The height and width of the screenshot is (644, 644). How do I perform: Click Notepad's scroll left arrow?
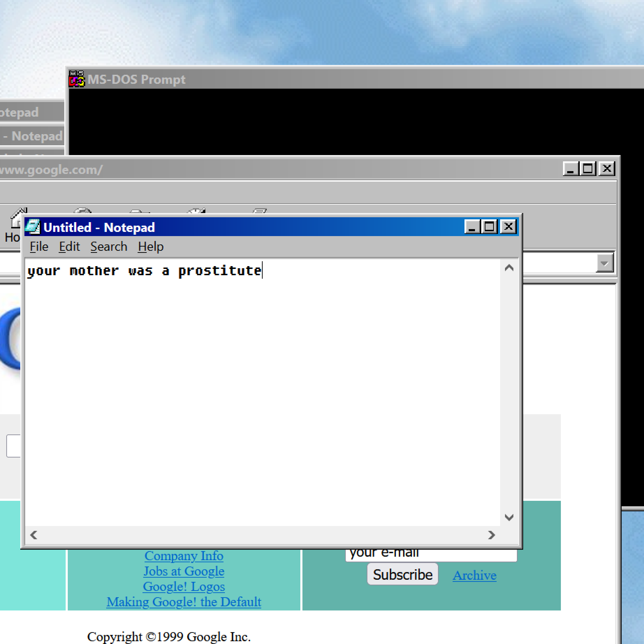click(34, 535)
